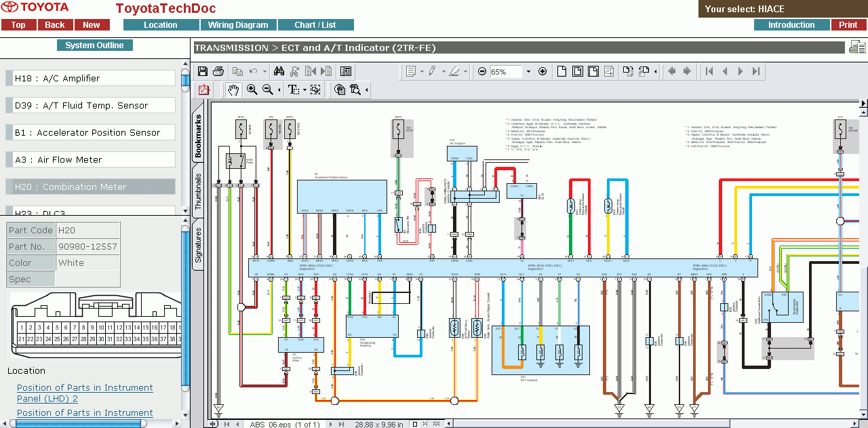Click the New button
The width and height of the screenshot is (868, 428).
(x=92, y=25)
